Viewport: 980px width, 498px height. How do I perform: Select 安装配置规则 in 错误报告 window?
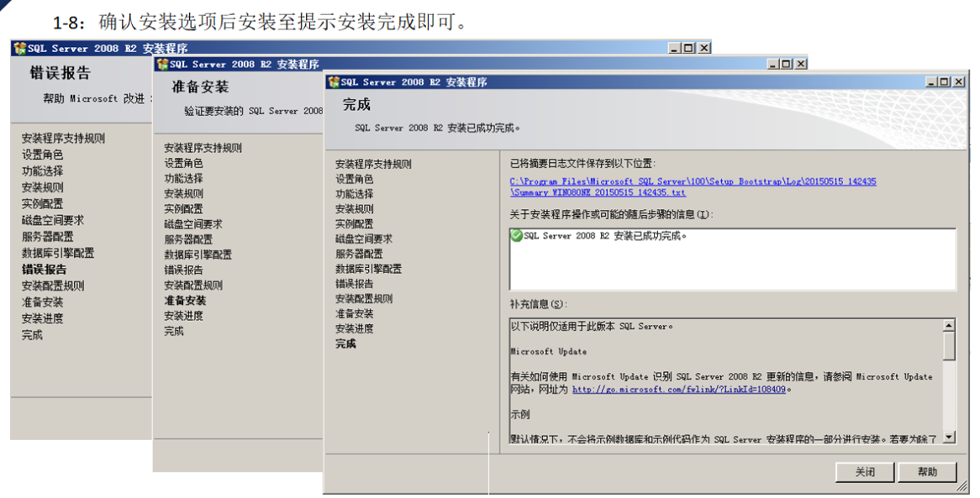52,286
